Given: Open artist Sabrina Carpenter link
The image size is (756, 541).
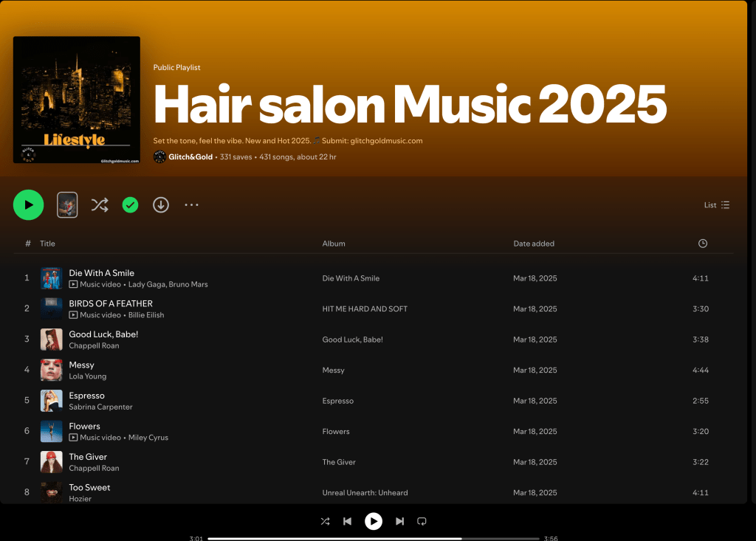Looking at the screenshot, I should (100, 407).
